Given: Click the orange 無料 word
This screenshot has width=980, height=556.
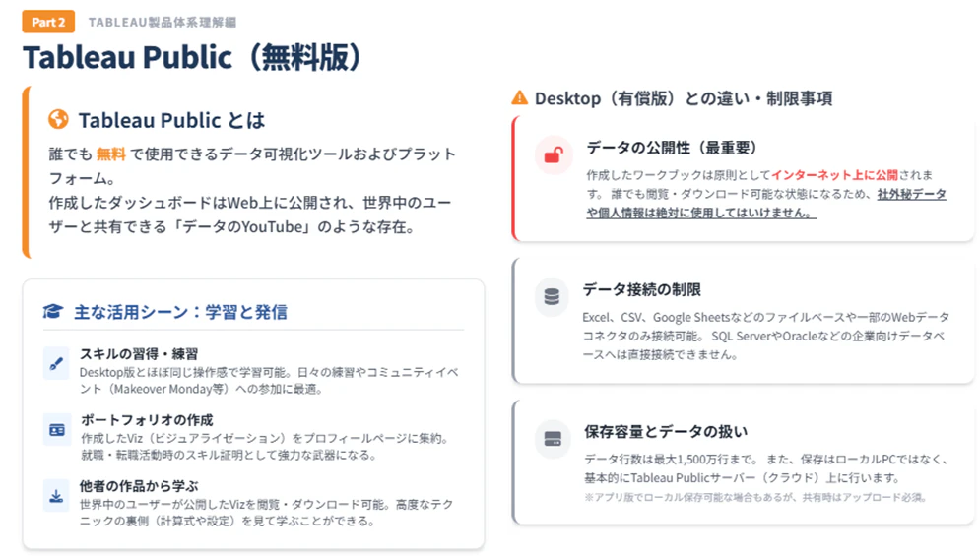Looking at the screenshot, I should (110, 154).
